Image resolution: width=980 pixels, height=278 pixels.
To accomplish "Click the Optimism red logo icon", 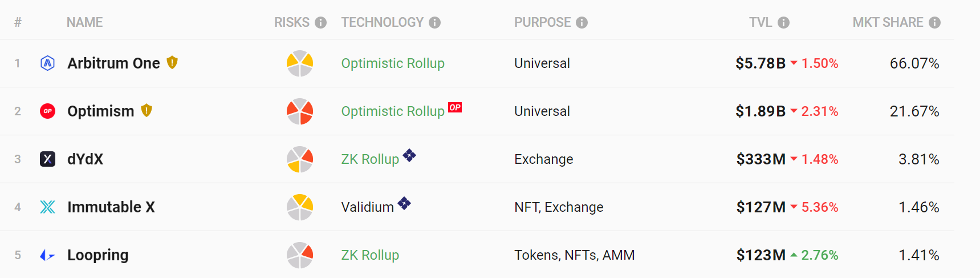I will click(x=48, y=111).
